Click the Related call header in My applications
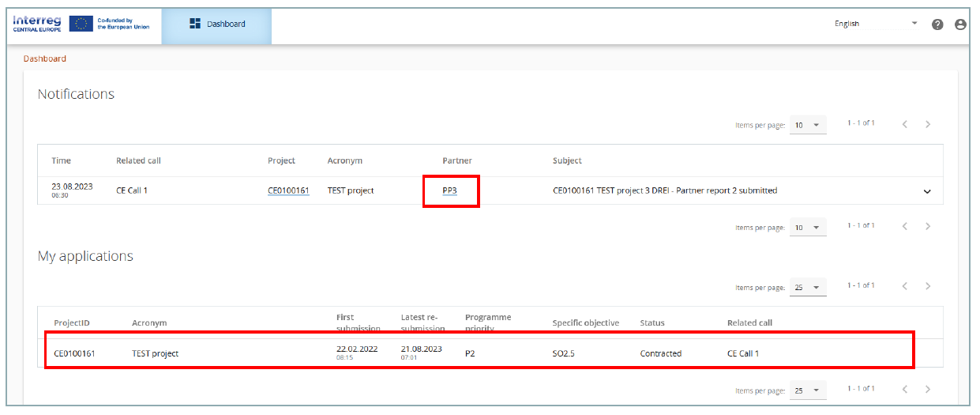980x415 pixels. click(x=749, y=323)
